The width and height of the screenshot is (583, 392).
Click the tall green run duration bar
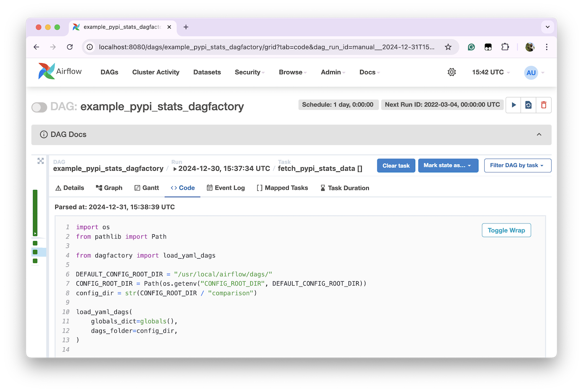click(x=35, y=213)
